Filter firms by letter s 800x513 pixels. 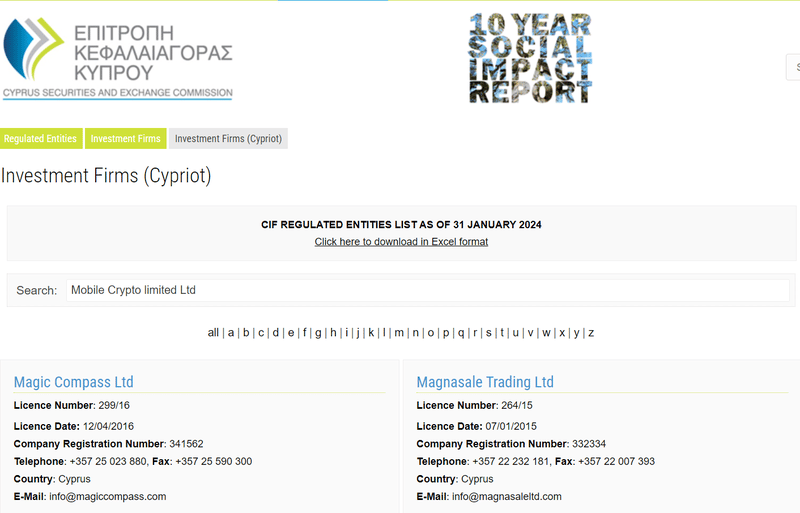[x=488, y=333]
